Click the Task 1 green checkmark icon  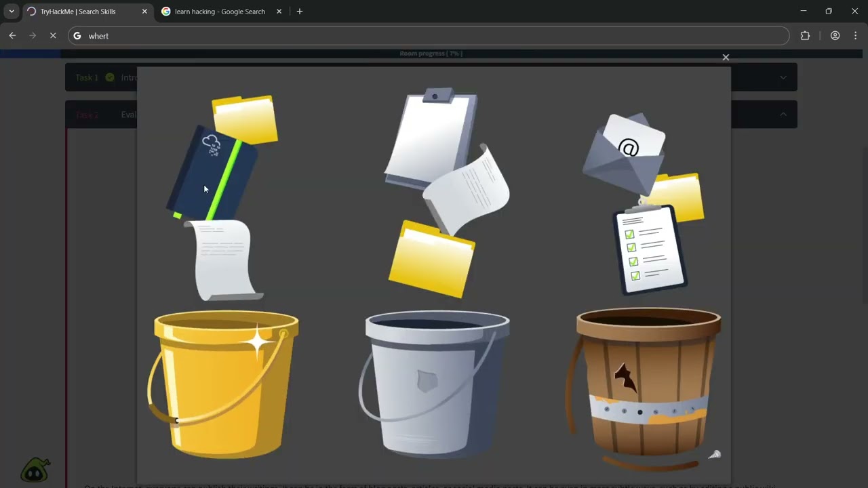click(110, 77)
